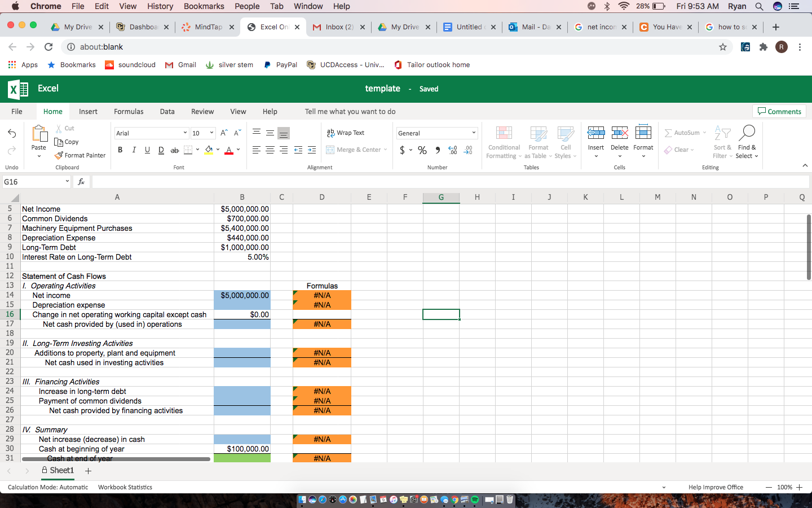Click the formula fx icon
Screen dimensions: 812x508
[x=81, y=182]
